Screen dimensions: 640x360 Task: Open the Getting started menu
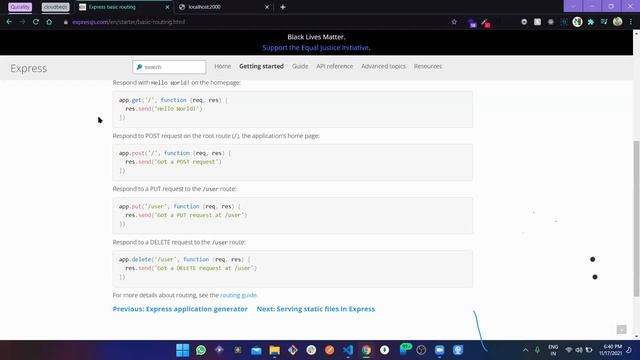(261, 66)
